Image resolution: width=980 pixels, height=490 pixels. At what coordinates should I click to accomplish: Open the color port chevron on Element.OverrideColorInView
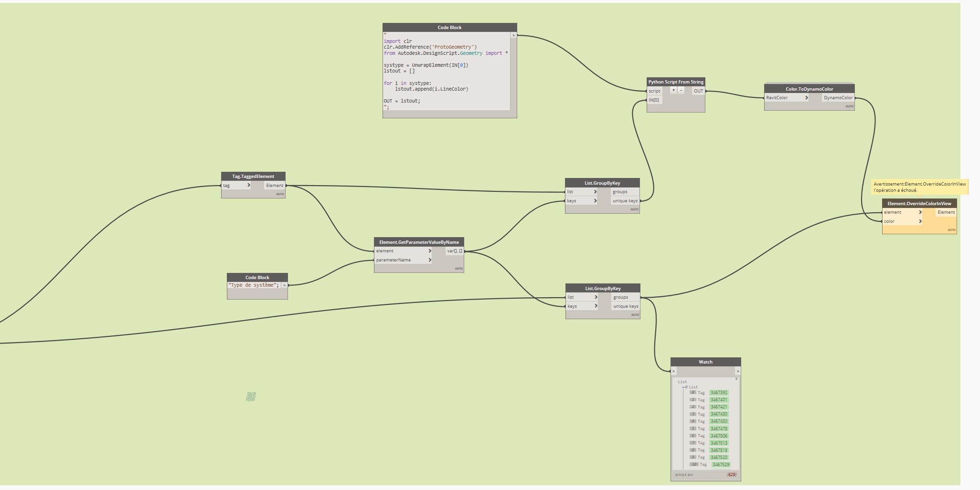pyautogui.click(x=920, y=221)
